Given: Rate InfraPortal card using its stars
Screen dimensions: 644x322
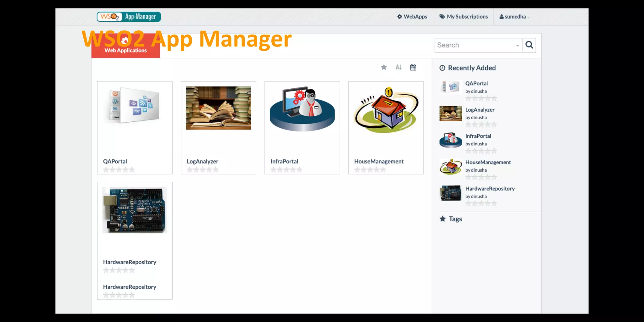Looking at the screenshot, I should (x=286, y=170).
